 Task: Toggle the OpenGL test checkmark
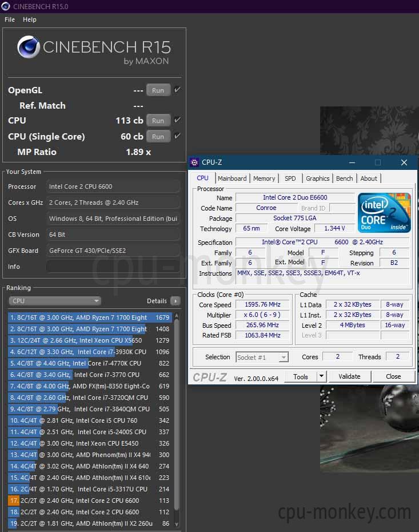(177, 90)
